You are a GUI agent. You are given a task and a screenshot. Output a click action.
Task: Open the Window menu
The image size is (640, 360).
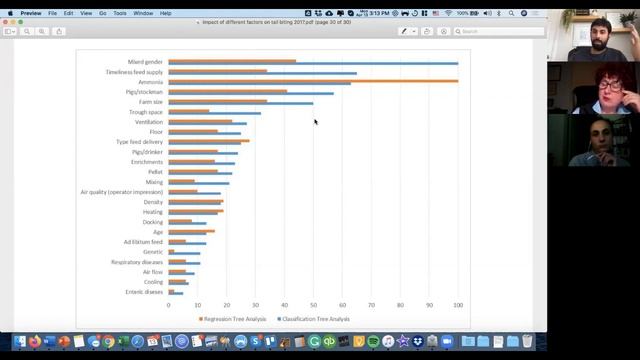[x=143, y=13]
